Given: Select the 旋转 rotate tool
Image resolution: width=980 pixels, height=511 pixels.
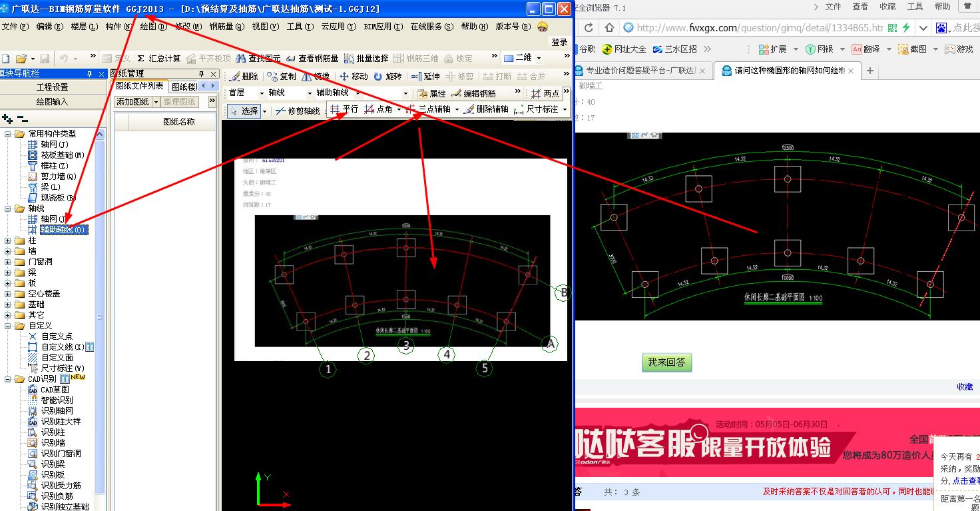Looking at the screenshot, I should (x=388, y=77).
